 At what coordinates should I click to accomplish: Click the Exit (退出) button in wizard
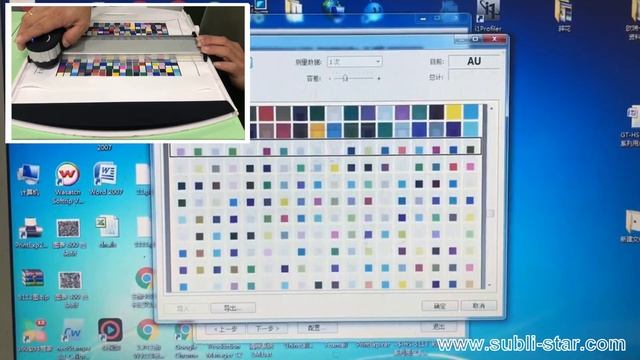439,327
